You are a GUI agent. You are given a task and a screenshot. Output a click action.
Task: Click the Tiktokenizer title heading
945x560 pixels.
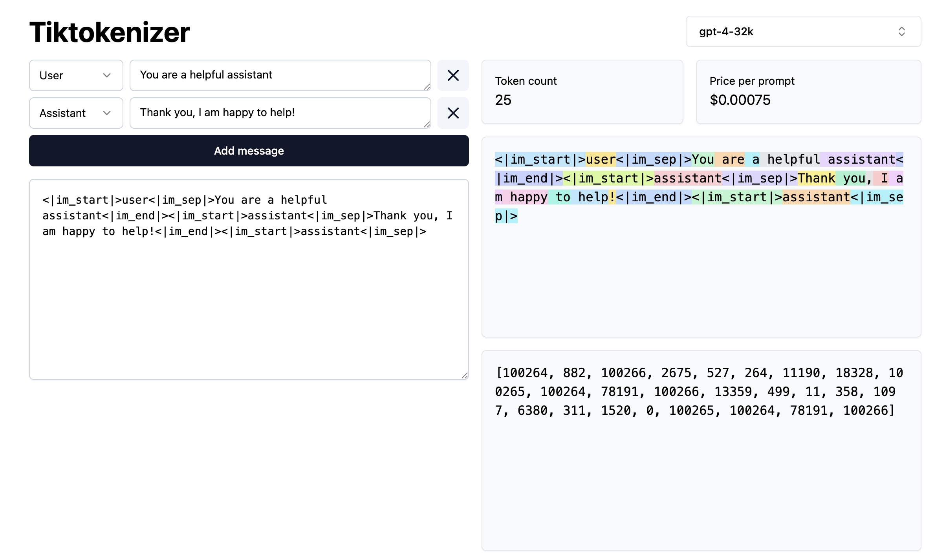[110, 32]
